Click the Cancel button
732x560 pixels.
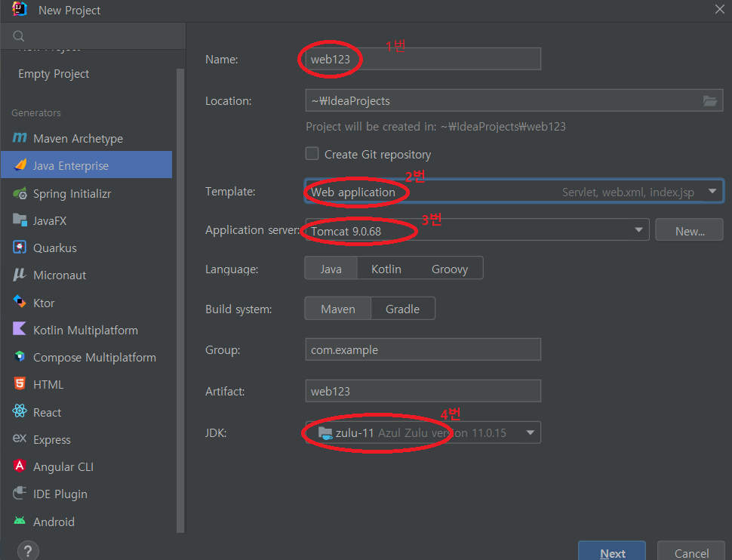point(691,552)
